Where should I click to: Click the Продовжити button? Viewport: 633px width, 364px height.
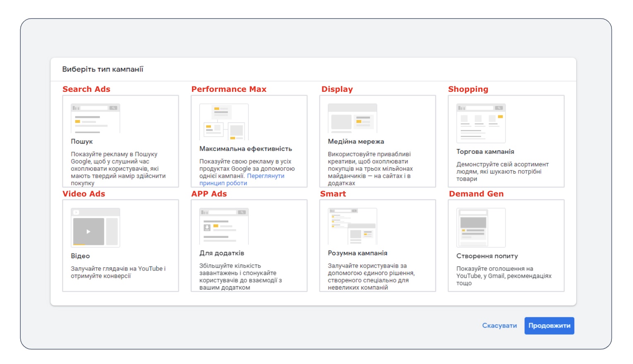[x=549, y=326]
